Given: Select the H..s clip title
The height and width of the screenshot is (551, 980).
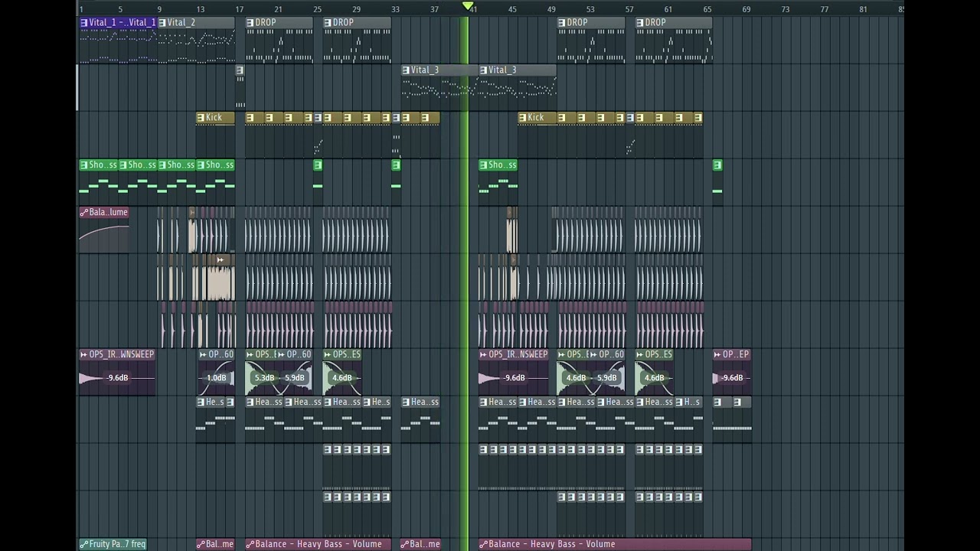Looking at the screenshot, I should click(x=691, y=402).
